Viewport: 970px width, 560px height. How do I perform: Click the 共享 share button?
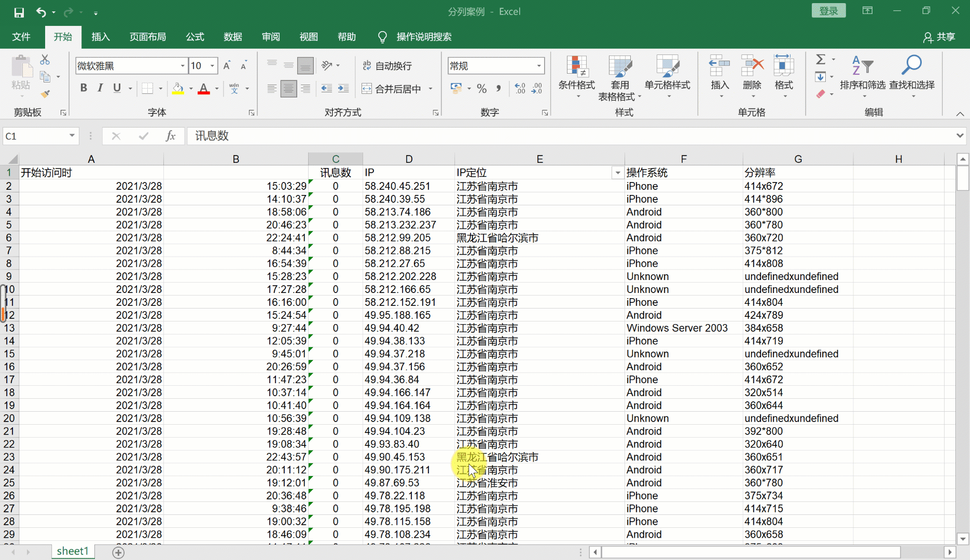click(x=939, y=37)
